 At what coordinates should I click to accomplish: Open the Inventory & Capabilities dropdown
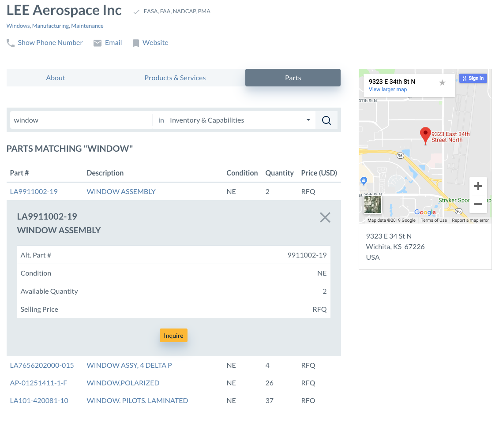[x=240, y=120]
